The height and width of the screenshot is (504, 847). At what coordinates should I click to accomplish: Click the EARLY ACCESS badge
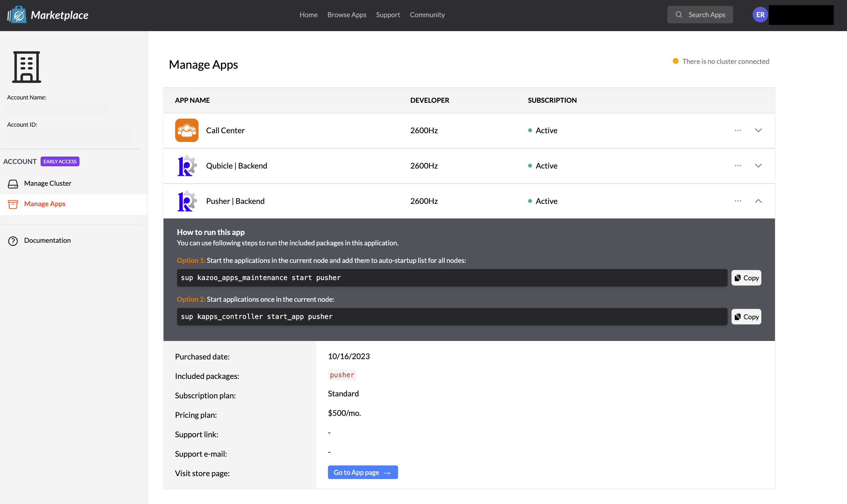60,161
